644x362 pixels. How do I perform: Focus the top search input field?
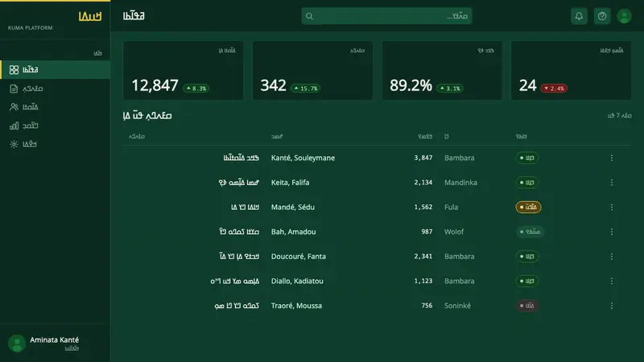click(386, 16)
